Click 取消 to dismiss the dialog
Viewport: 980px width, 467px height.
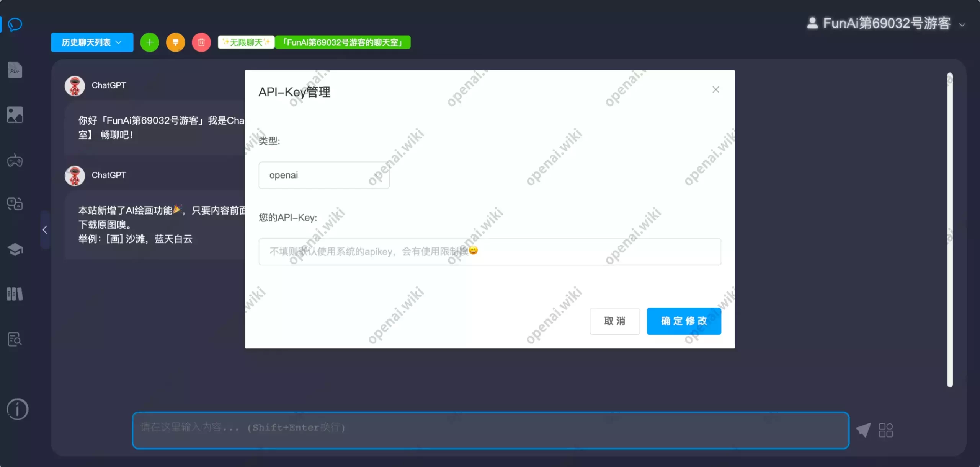[614, 320]
